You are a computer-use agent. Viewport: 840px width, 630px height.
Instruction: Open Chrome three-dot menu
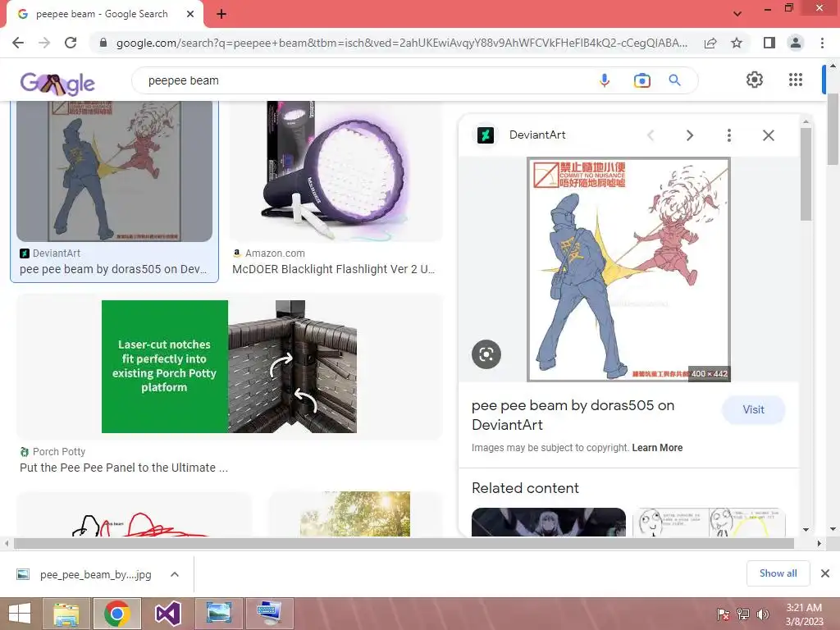(822, 43)
